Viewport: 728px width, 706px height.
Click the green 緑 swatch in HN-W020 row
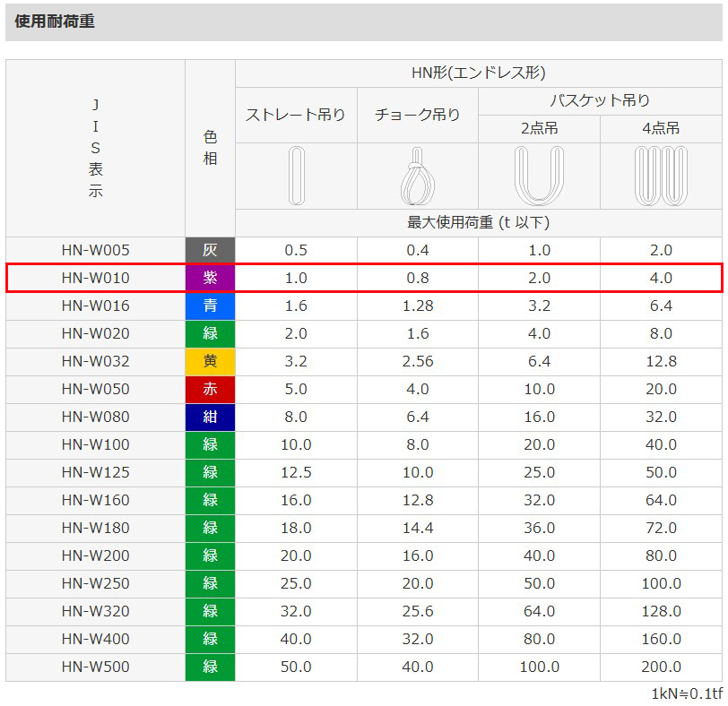[210, 334]
